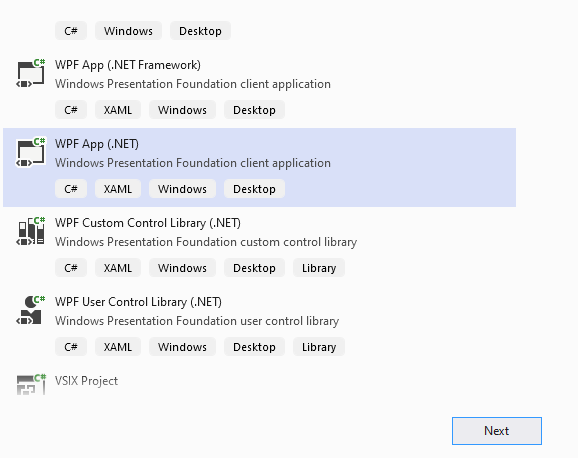Viewport: 578px width, 458px height.
Task: Choose WPF Custom Control Library (.NET) title
Action: pos(147,223)
